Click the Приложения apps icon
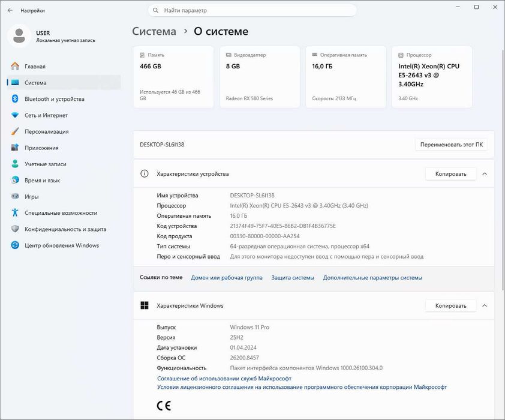505x420 pixels. coord(15,148)
